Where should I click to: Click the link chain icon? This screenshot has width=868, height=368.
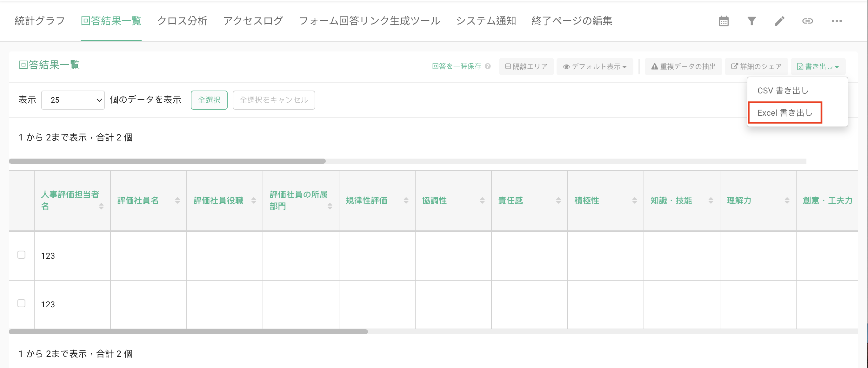[x=807, y=21]
